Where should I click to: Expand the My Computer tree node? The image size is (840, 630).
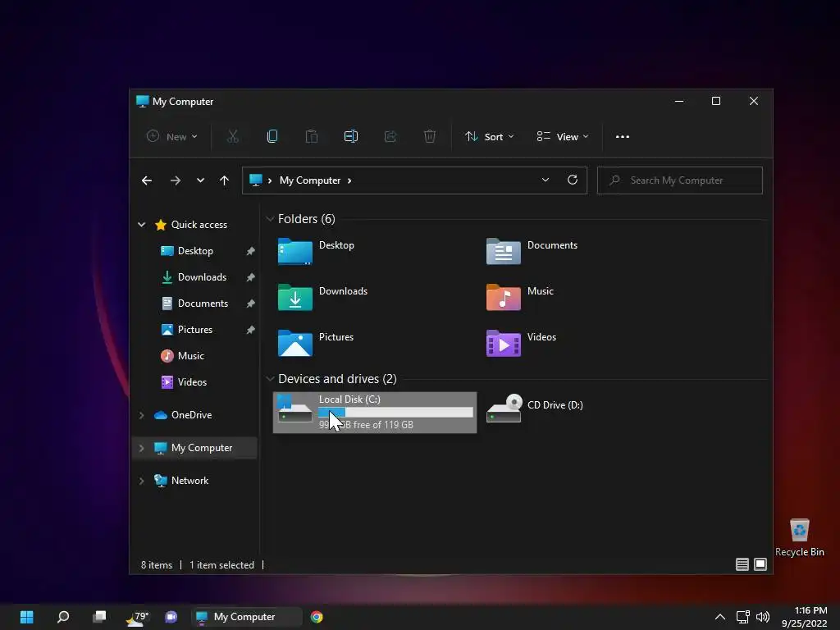(x=141, y=448)
